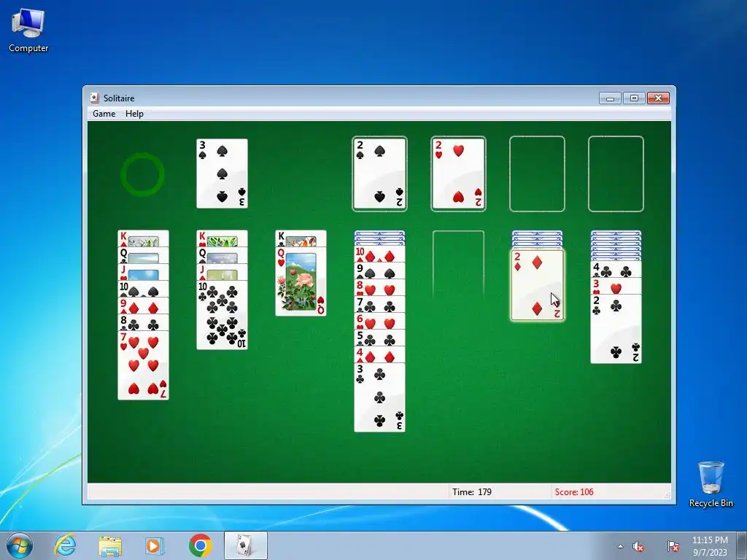Open the Windows Start menu
Image resolution: width=747 pixels, height=560 pixels.
19,545
